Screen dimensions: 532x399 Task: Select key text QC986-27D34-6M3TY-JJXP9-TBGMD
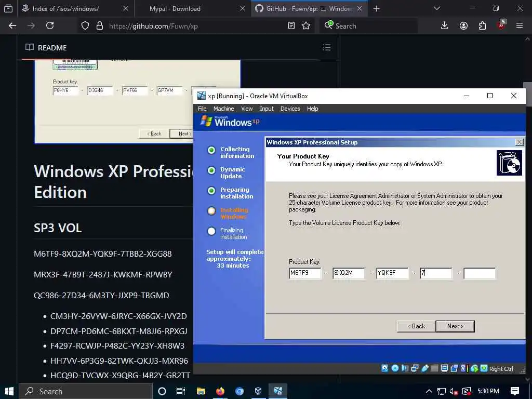[x=101, y=295]
